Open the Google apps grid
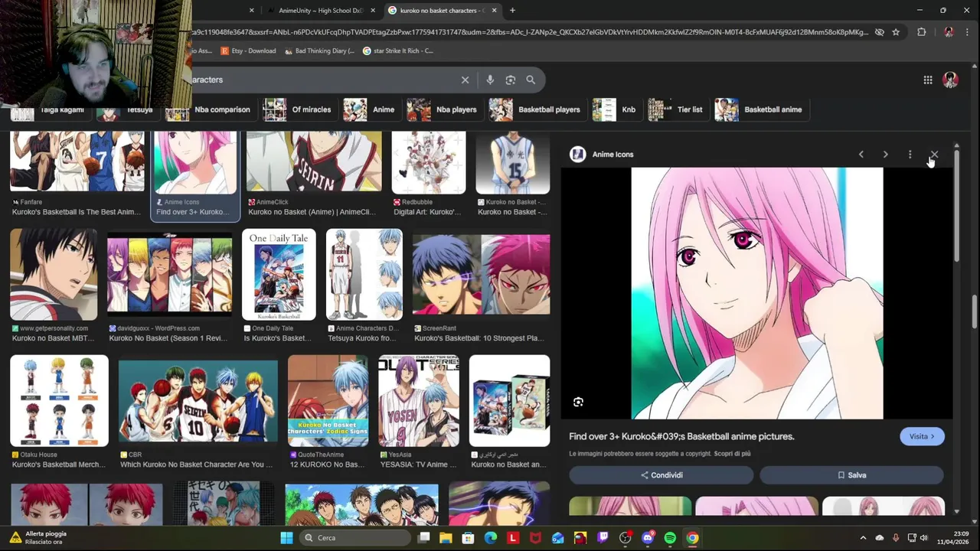This screenshot has width=980, height=551. (928, 80)
